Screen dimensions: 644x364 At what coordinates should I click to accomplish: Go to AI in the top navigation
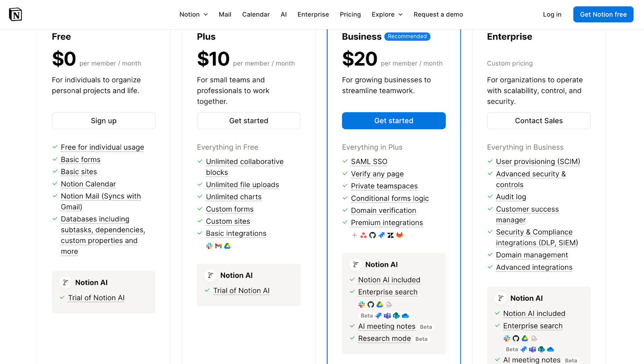[284, 14]
